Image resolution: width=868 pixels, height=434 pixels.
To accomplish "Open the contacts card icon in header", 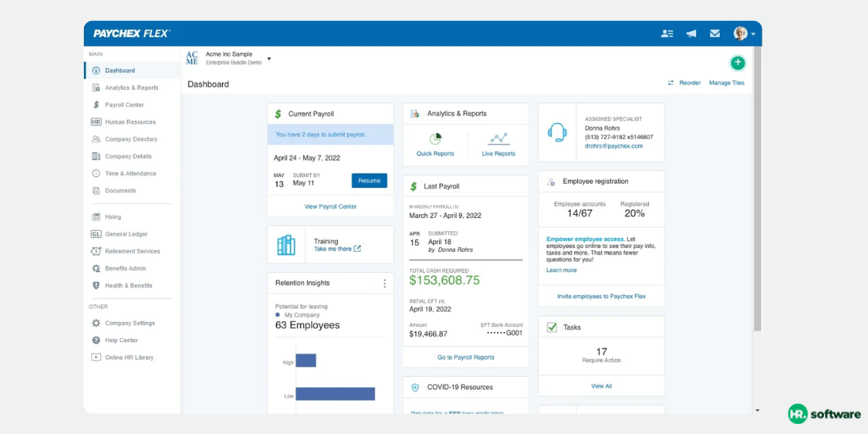I will tap(667, 33).
